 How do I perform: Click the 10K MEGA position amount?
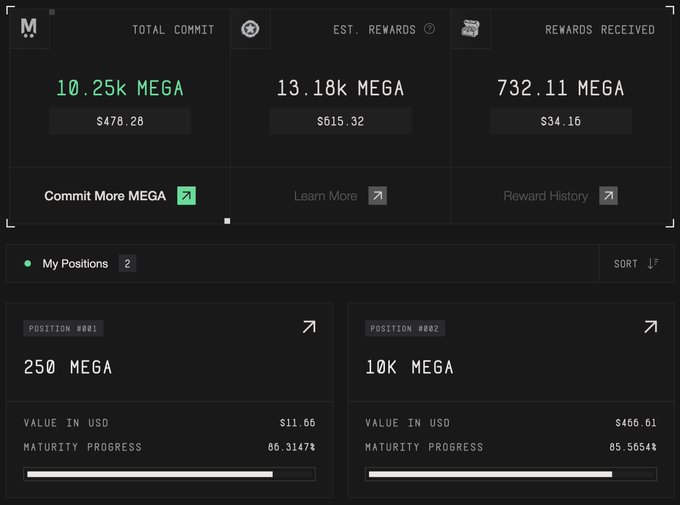[409, 367]
